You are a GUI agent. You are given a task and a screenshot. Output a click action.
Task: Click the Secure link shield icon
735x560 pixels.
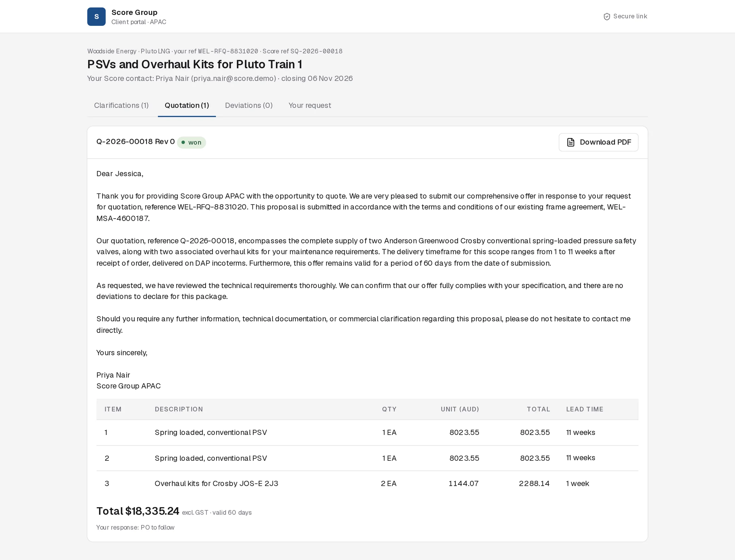(x=607, y=17)
